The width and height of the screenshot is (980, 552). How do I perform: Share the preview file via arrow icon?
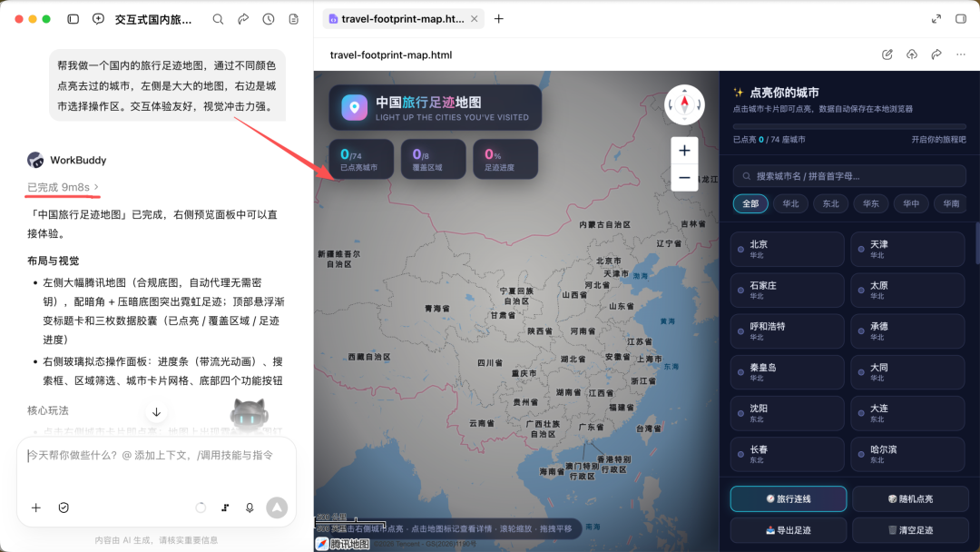936,54
